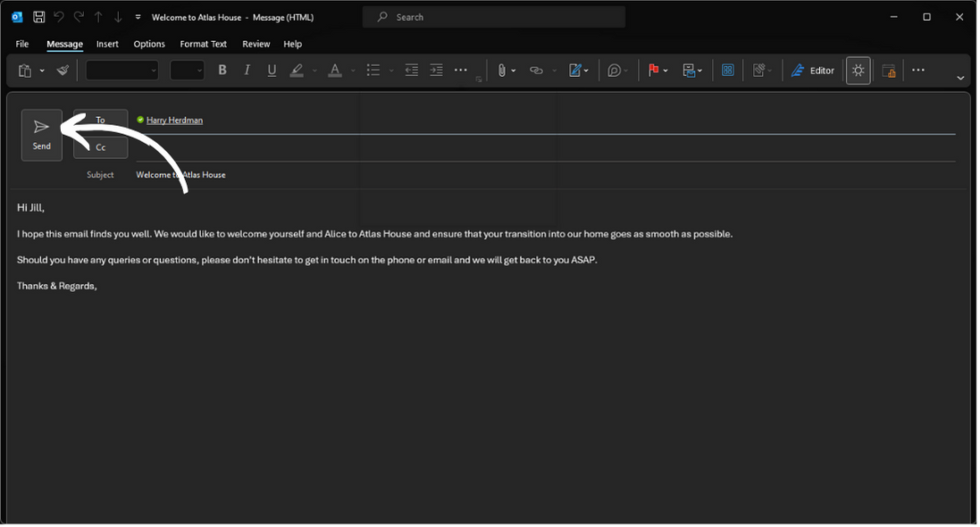The width and height of the screenshot is (980, 527).
Task: Toggle italic text formatting
Action: [247, 71]
